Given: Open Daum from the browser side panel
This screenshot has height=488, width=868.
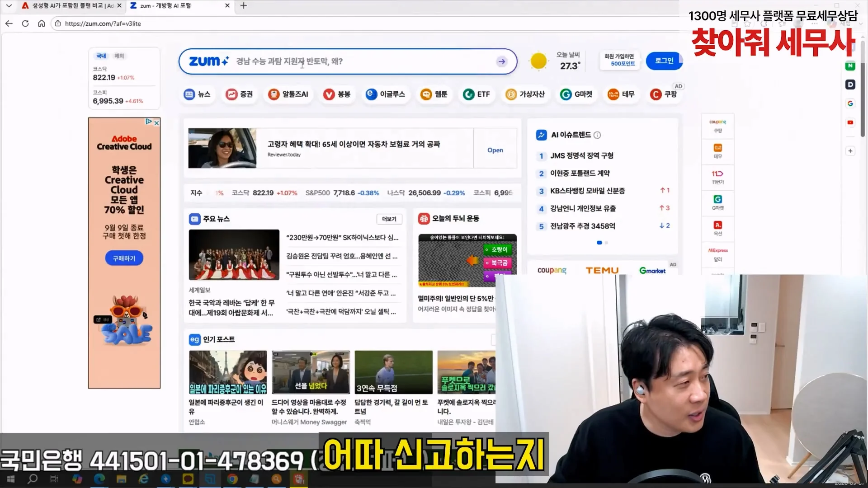Looking at the screenshot, I should click(x=850, y=84).
